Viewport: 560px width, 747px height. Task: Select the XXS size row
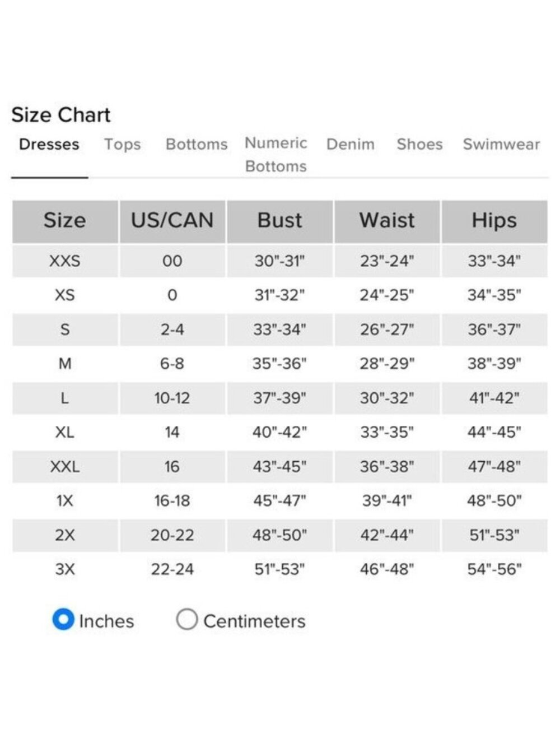(x=279, y=261)
